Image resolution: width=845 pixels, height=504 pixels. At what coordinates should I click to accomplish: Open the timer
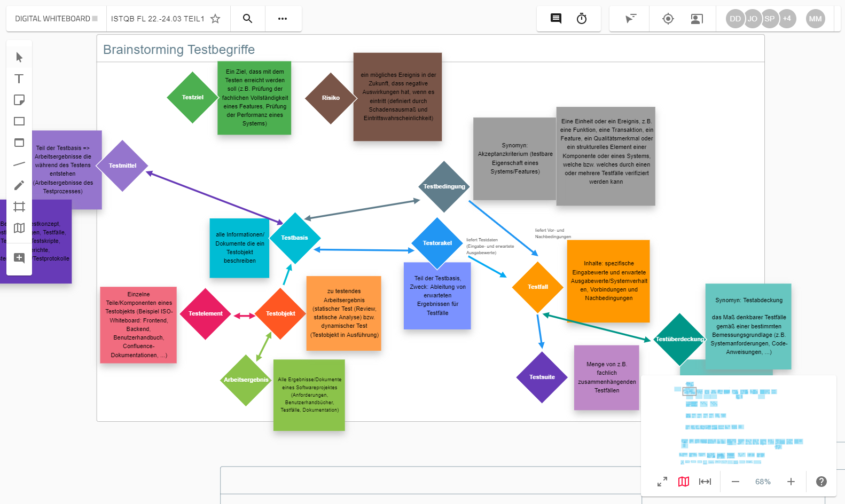(x=582, y=19)
